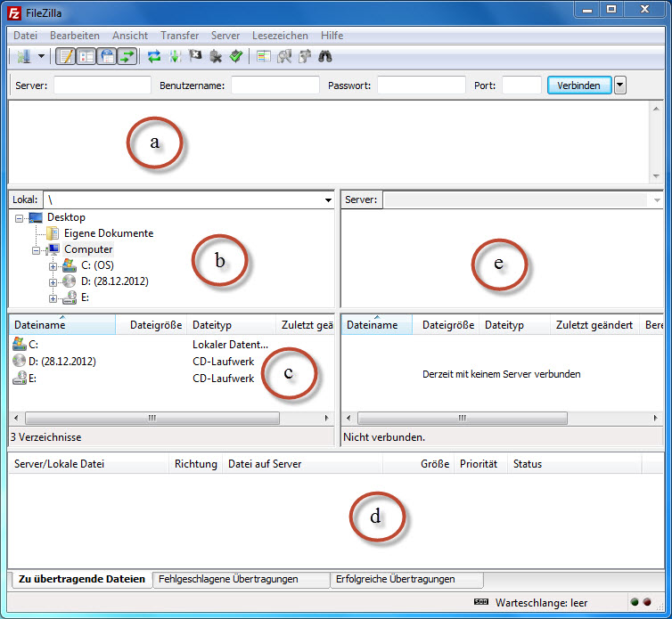Switch to Erfolgreiche Übertragungen tab
Image resolution: width=672 pixels, height=619 pixels.
(407, 579)
